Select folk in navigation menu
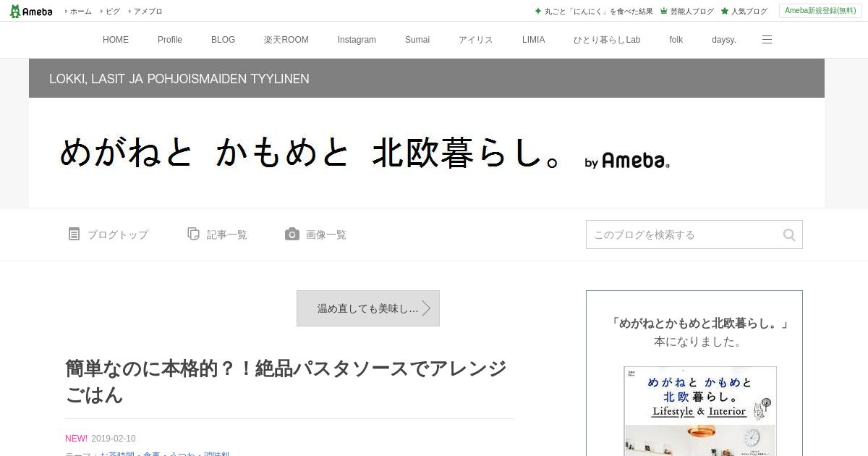Image resolution: width=868 pixels, height=456 pixels. (676, 40)
